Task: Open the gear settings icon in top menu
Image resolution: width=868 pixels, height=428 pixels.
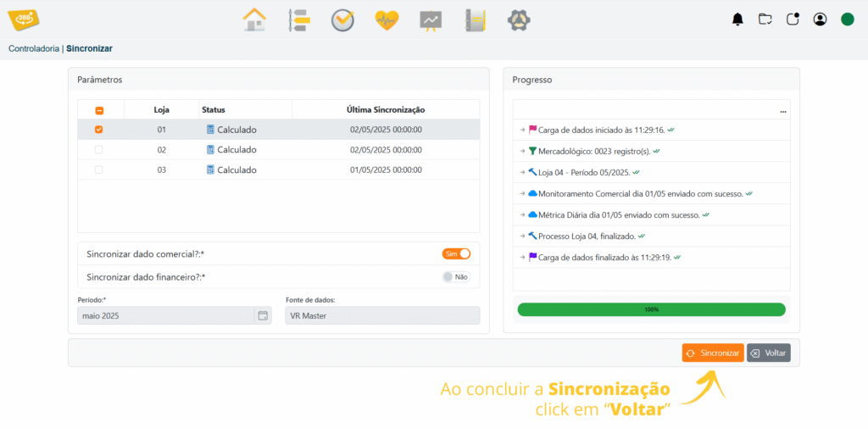Action: (519, 20)
